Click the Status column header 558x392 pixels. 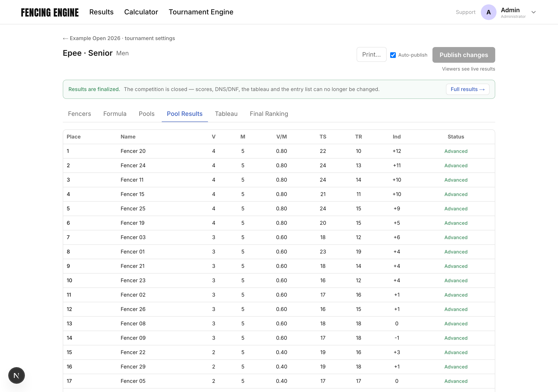pos(456,137)
